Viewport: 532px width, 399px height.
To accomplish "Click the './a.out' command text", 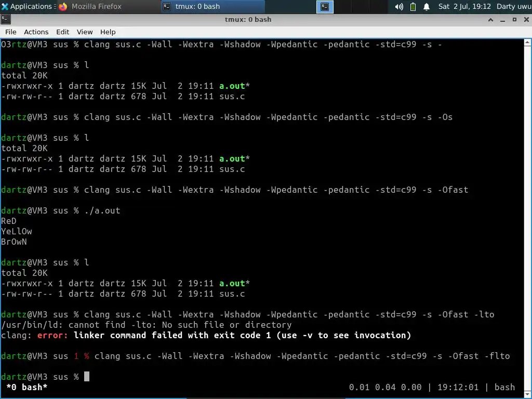I will (102, 211).
